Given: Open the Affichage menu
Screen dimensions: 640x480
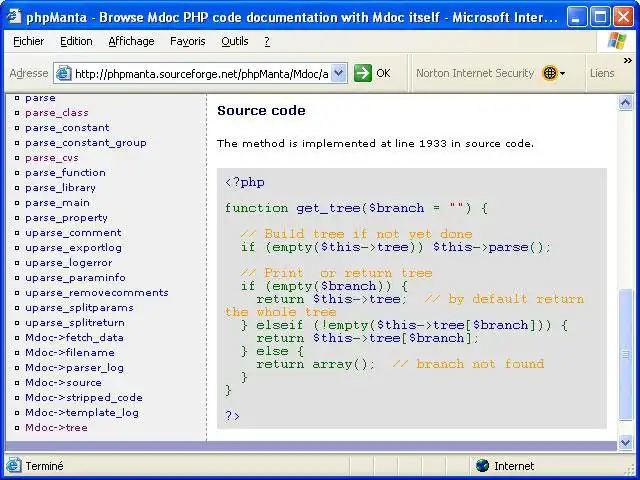Looking at the screenshot, I should (131, 41).
